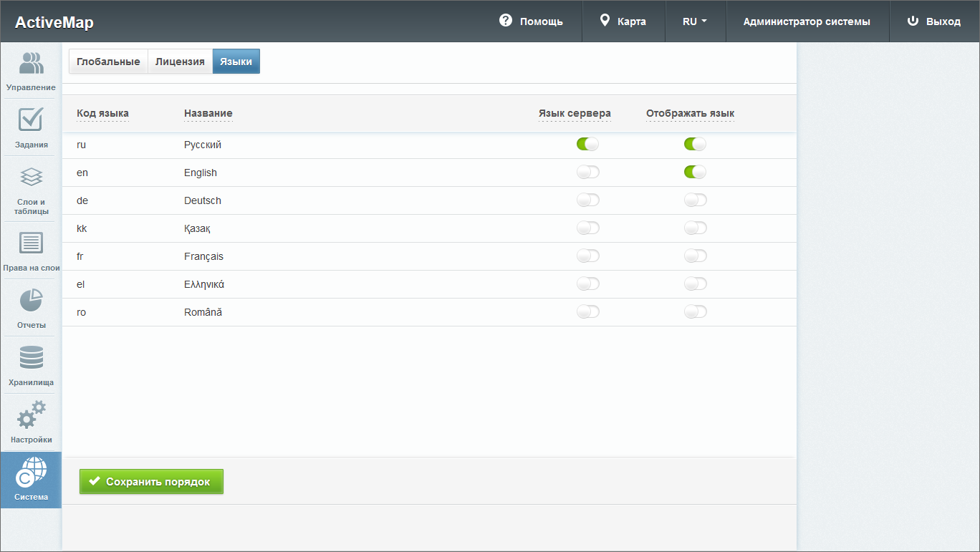Open the Система globe icon
Image resolution: width=980 pixels, height=552 pixels.
[31, 473]
